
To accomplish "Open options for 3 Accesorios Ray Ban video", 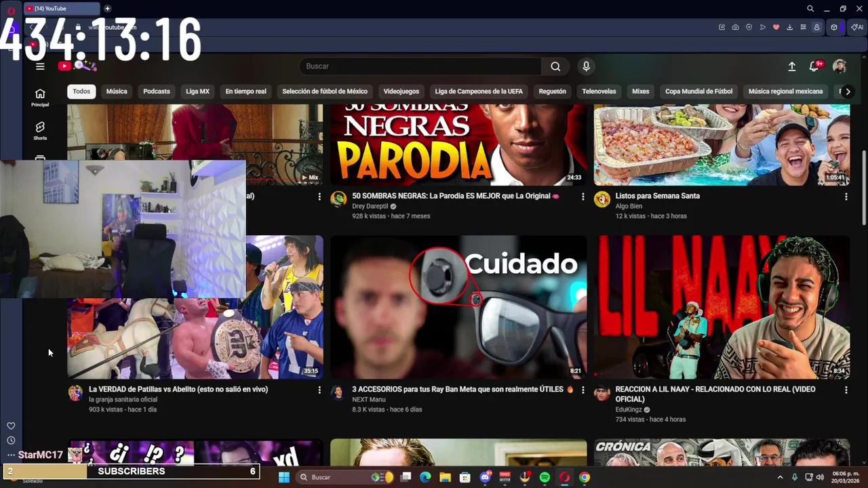I will point(583,390).
